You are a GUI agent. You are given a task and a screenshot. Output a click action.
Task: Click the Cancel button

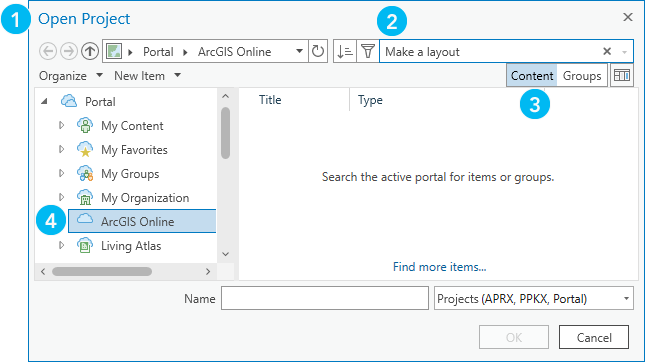click(594, 337)
